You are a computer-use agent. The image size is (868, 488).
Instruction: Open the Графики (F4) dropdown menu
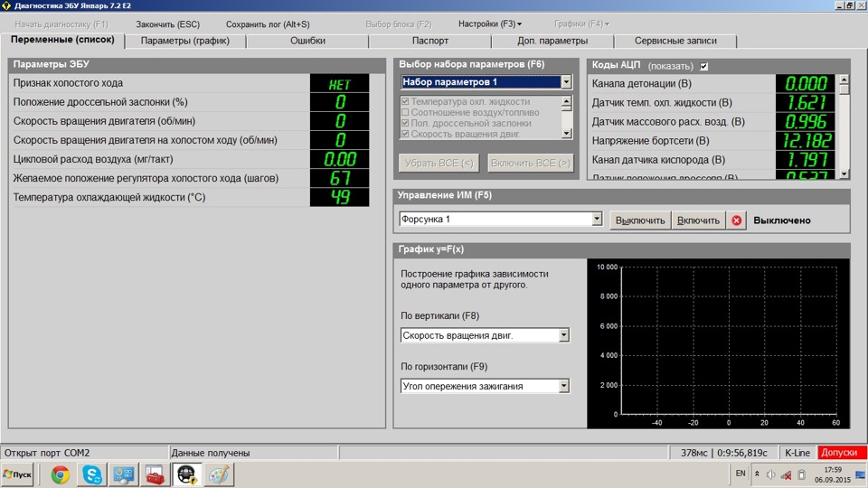(581, 23)
